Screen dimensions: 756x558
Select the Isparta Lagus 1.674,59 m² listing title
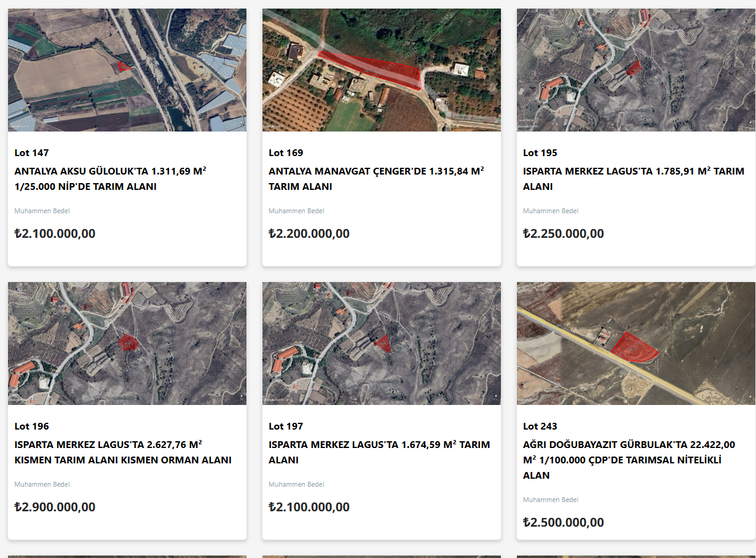(x=379, y=452)
